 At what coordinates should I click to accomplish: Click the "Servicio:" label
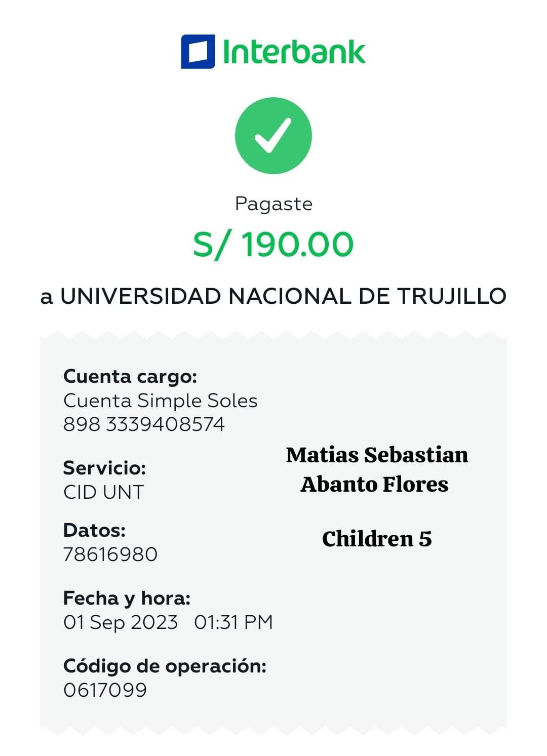point(104,468)
